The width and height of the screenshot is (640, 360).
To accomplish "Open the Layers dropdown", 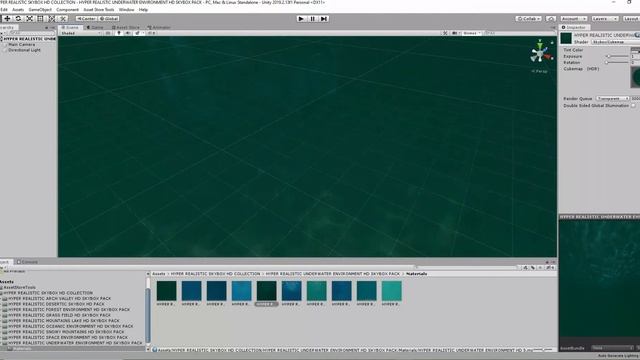I will [x=604, y=19].
